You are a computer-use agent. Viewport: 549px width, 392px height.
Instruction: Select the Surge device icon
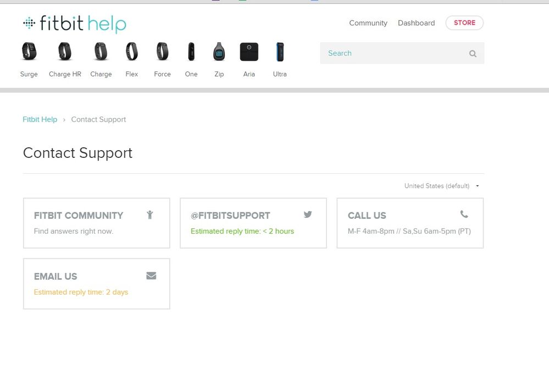tap(29, 52)
